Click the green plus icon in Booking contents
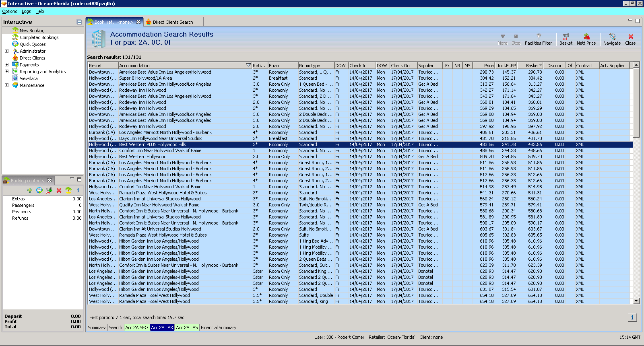Image resolution: width=644 pixels, height=346 pixels. [x=30, y=190]
